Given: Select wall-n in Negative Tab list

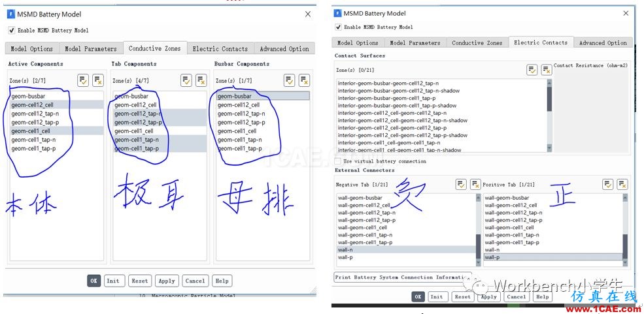Looking at the screenshot, I should [406, 249].
